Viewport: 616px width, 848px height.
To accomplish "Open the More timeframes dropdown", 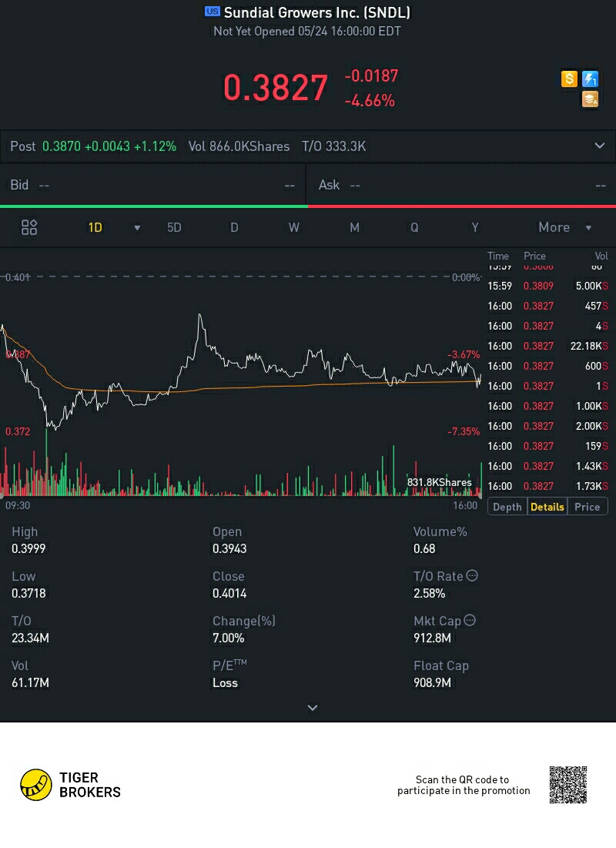I will click(x=564, y=227).
